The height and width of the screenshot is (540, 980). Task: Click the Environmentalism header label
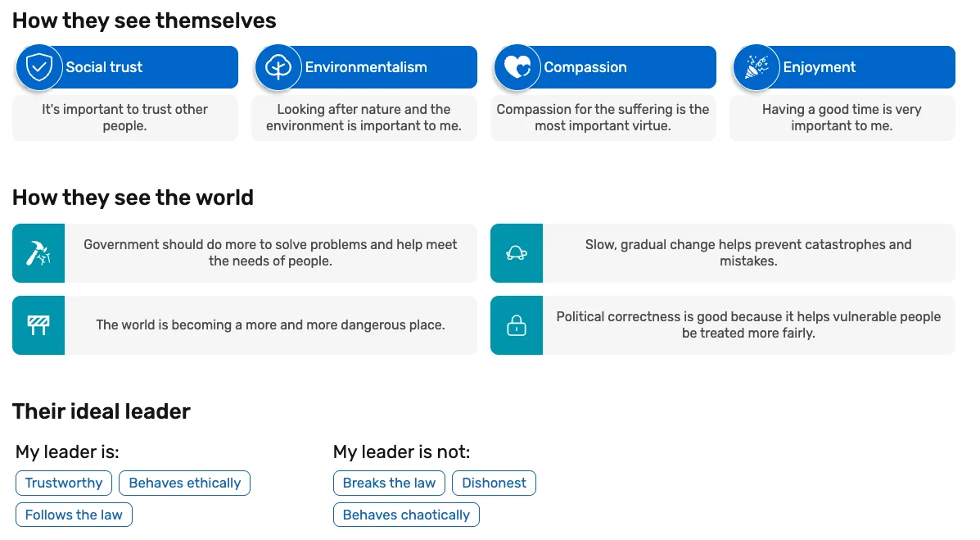(x=366, y=67)
